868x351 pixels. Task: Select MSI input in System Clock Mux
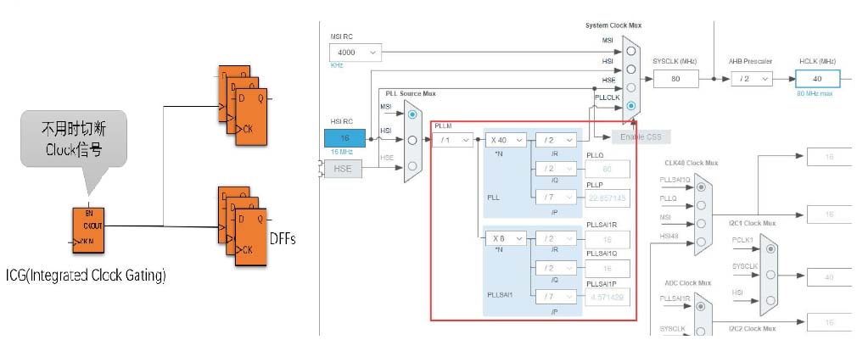coord(632,49)
